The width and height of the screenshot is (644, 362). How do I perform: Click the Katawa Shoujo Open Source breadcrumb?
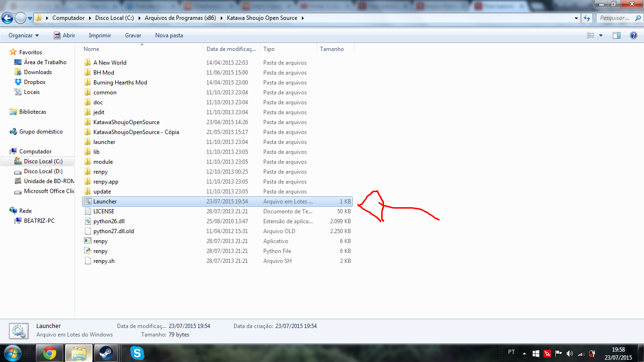(262, 18)
